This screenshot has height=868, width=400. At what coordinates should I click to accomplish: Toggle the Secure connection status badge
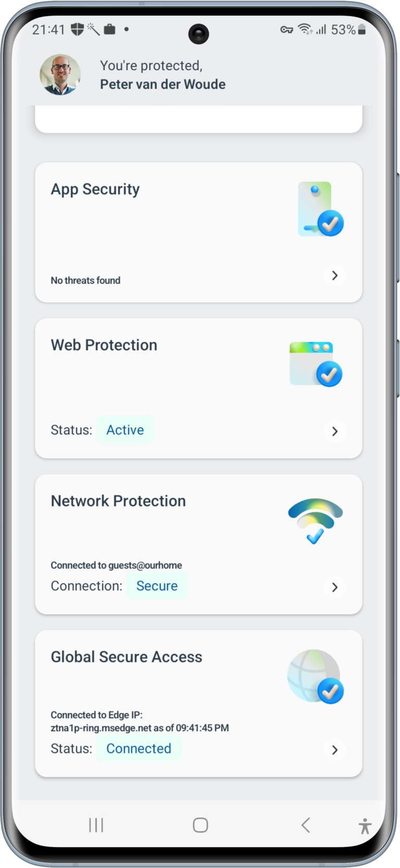pyautogui.click(x=157, y=586)
